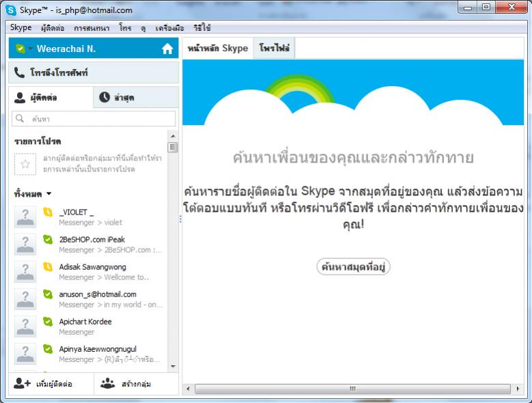
Task: Open the ดู menu
Action: click(x=143, y=28)
